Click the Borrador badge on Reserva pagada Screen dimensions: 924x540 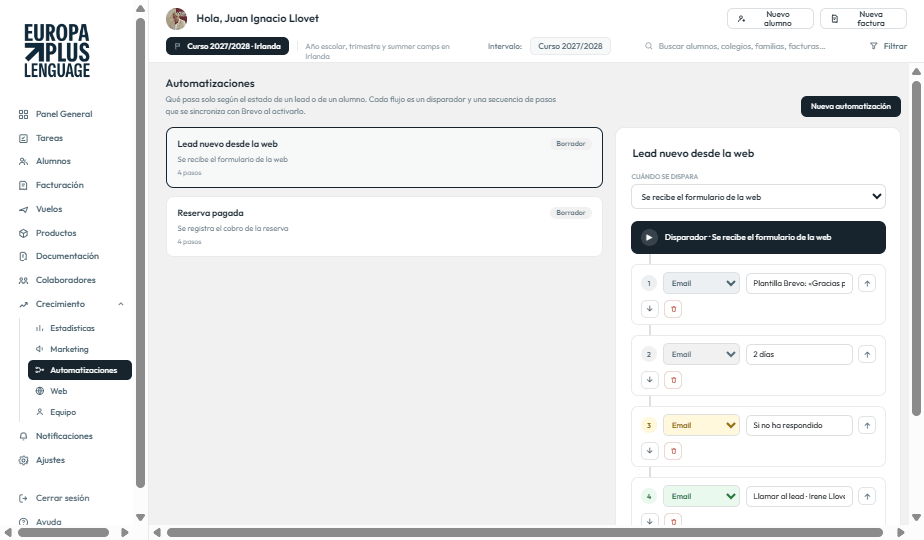click(x=570, y=213)
